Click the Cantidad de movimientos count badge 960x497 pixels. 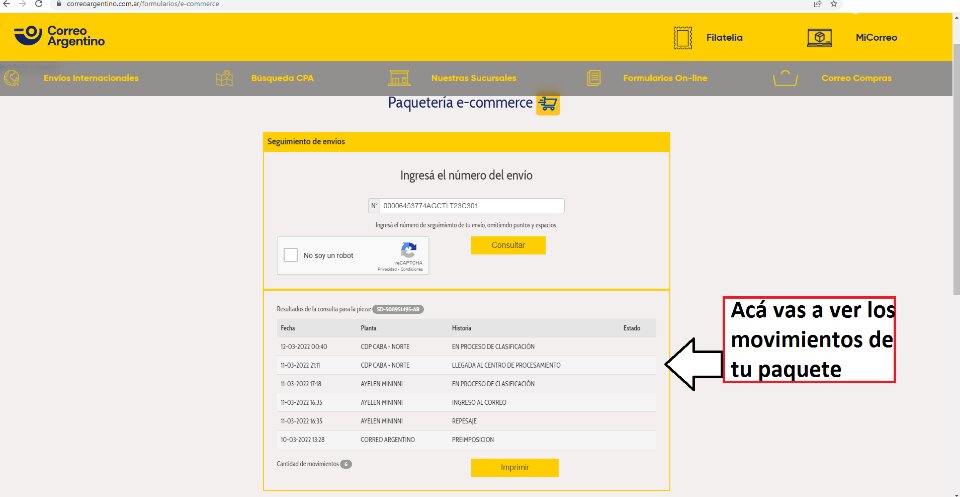point(346,464)
